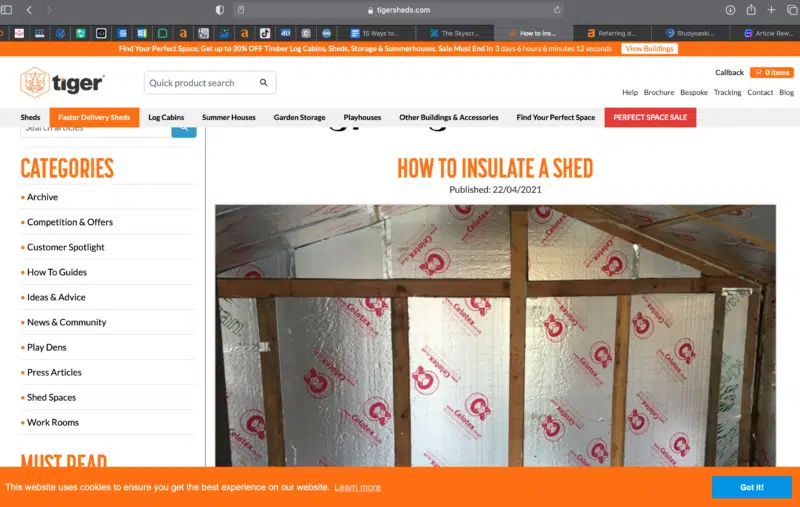The height and width of the screenshot is (507, 800).
Task: Open the Playhouses menu
Action: pyautogui.click(x=362, y=117)
